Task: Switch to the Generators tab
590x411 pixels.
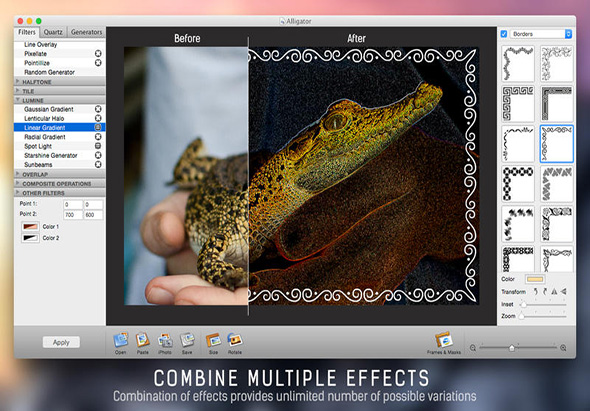Action: click(x=86, y=32)
